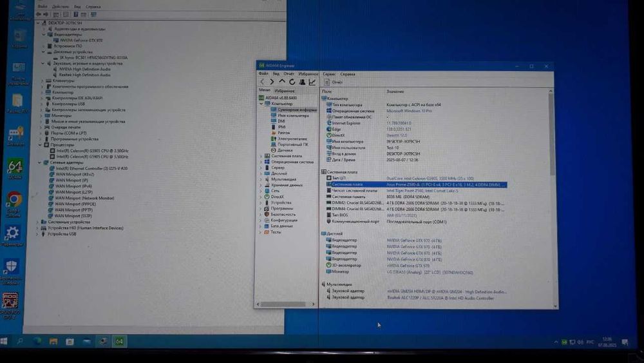Switch to Избранное tab in AIDA64 sidebar

(x=284, y=90)
